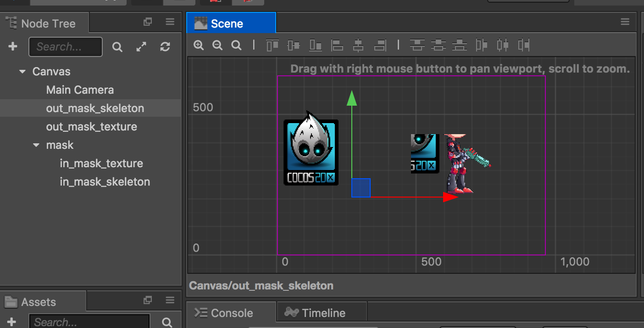This screenshot has width=644, height=328.
Task: Align selected nodes to bottom edge
Action: click(316, 45)
